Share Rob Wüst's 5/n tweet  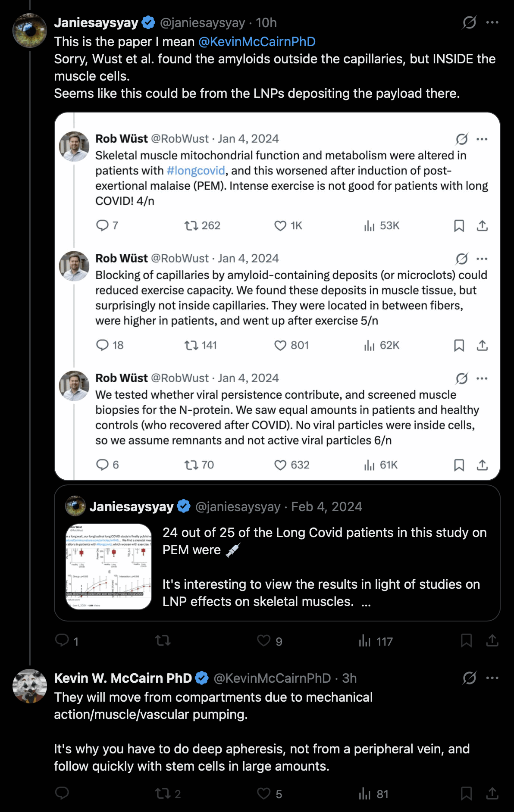click(482, 345)
